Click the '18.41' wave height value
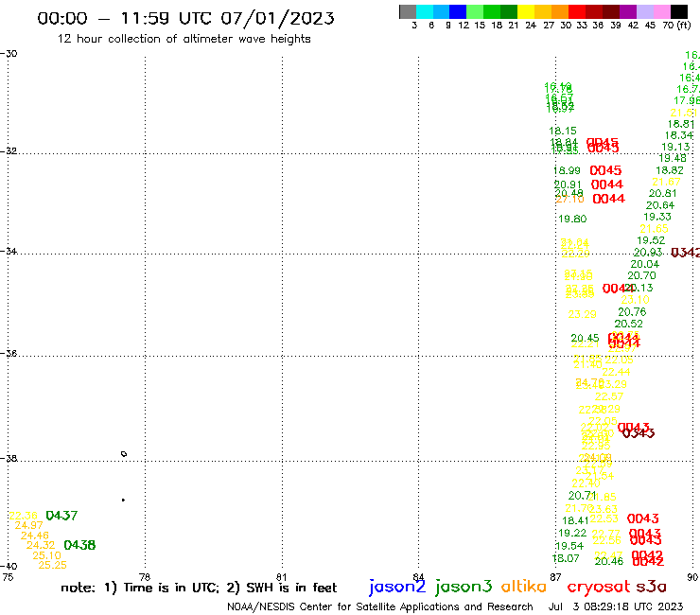Image resolution: width=700 pixels, height=615 pixels. coord(575,520)
